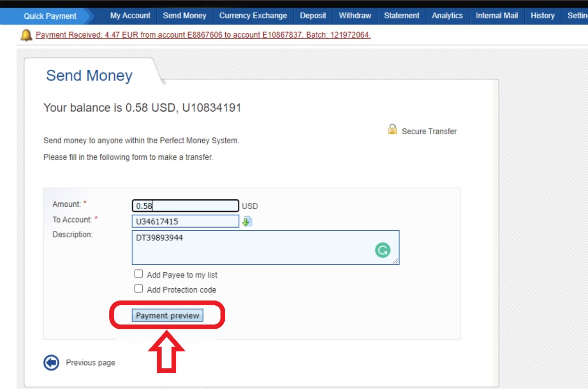Click the Grammarly icon in Description
Viewport: 588px width, 390px height.
tap(383, 250)
